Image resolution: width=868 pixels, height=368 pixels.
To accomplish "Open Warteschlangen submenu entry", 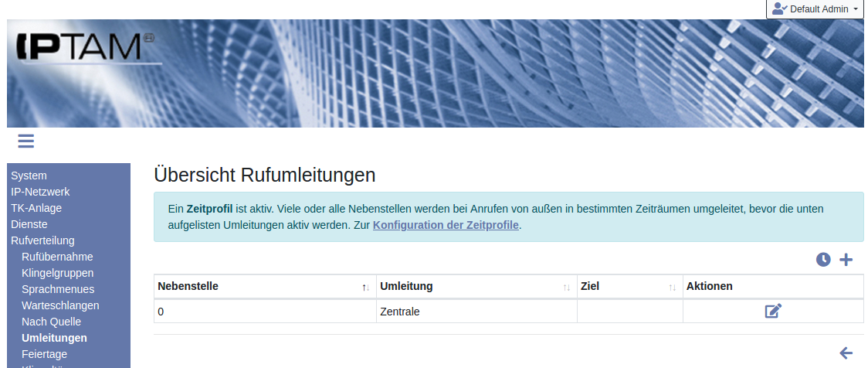I will [x=60, y=305].
